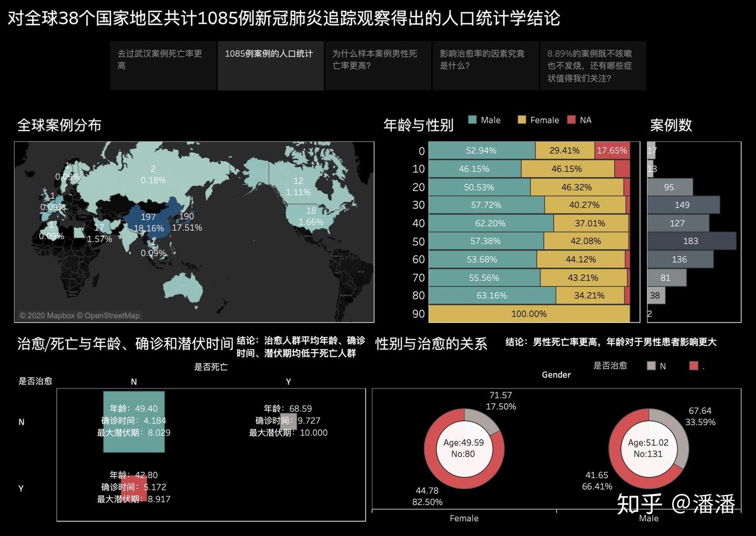Click the yellow Female legend swatch
This screenshot has width=756, height=536.
tap(521, 120)
